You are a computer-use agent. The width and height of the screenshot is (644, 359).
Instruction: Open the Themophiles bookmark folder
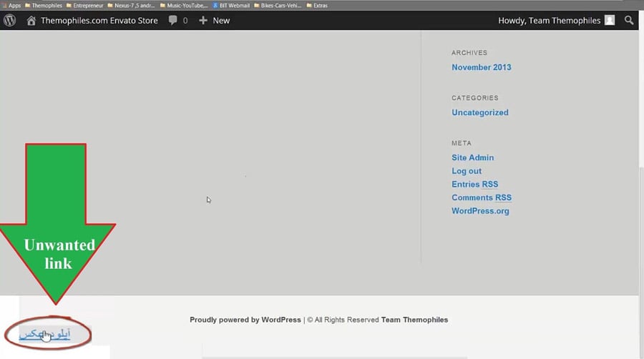pos(44,5)
